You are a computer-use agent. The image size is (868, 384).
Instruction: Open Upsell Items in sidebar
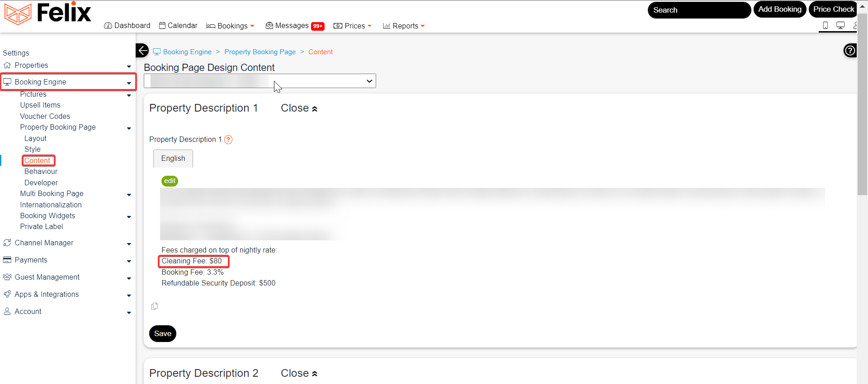pyautogui.click(x=40, y=105)
